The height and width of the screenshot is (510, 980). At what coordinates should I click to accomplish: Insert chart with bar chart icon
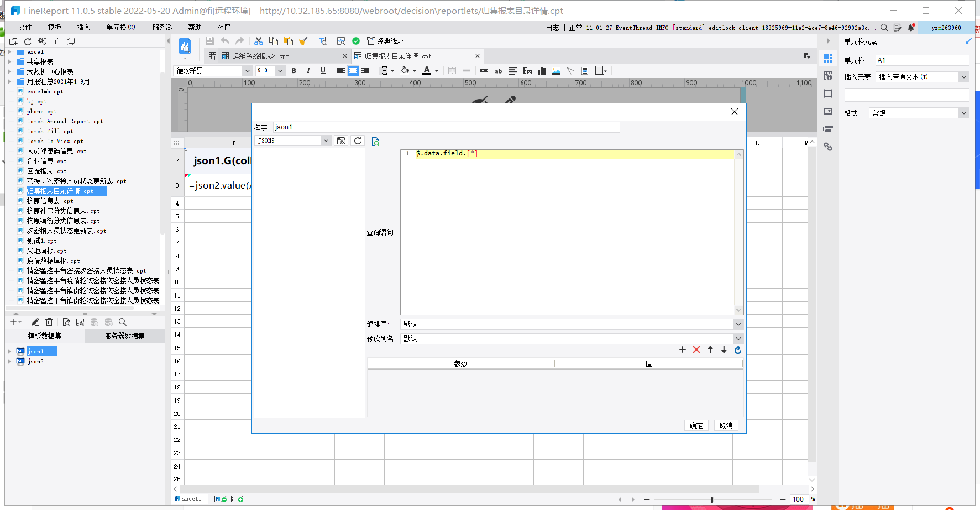coord(542,71)
